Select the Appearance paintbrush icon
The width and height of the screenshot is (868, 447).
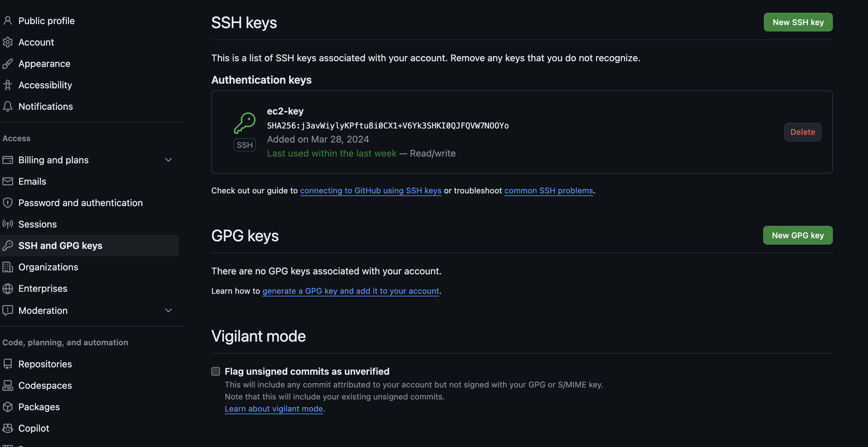click(x=8, y=63)
